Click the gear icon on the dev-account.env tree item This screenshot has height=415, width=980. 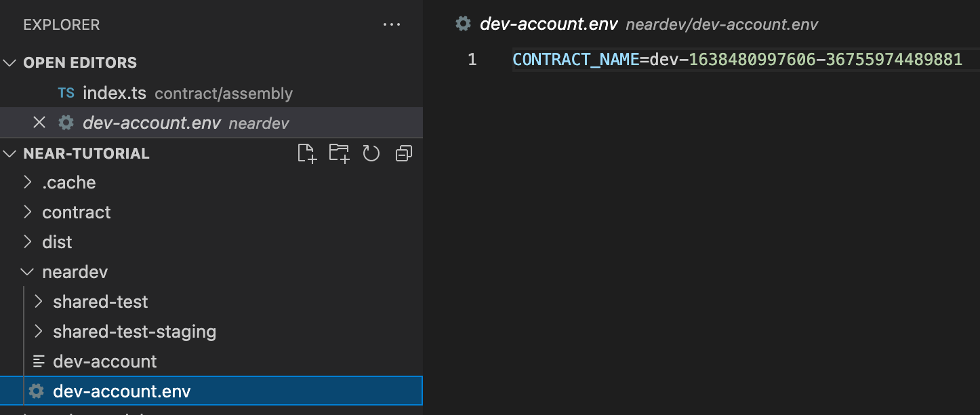35,391
